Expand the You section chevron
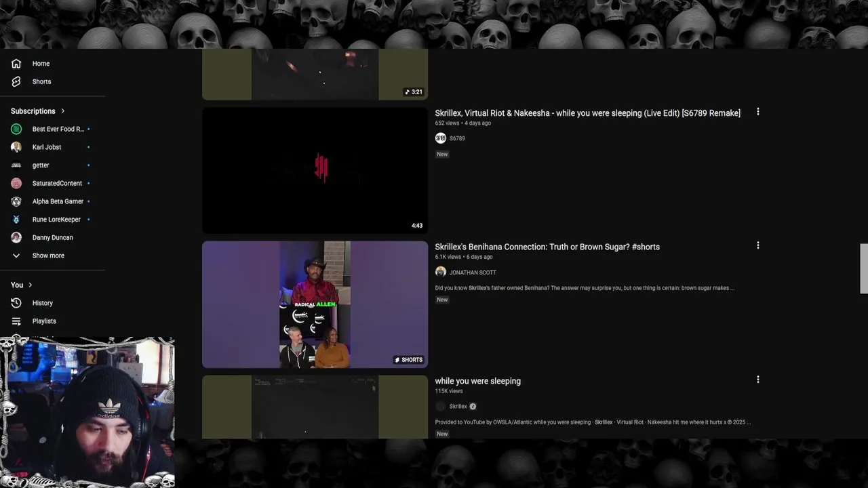 pos(30,285)
